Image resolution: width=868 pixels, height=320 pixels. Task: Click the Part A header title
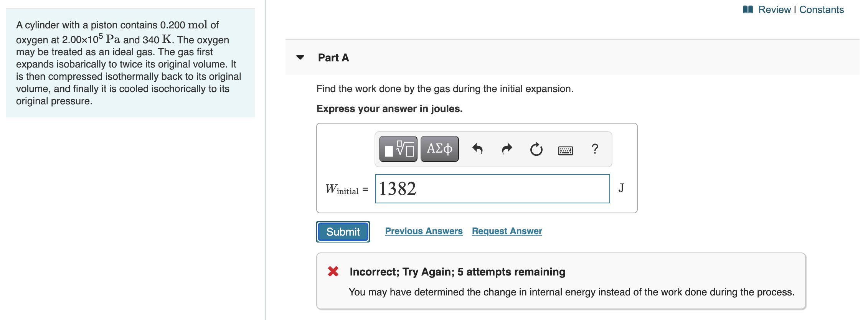pyautogui.click(x=333, y=58)
